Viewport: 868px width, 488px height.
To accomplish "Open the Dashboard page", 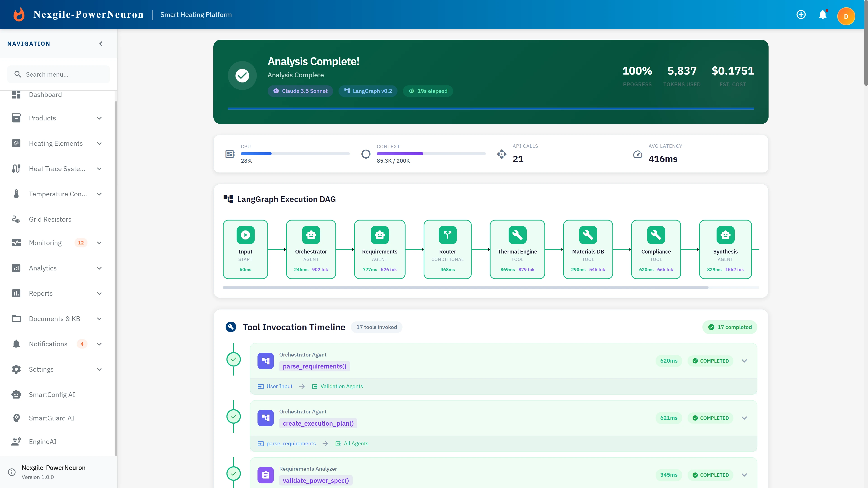I will [45, 95].
